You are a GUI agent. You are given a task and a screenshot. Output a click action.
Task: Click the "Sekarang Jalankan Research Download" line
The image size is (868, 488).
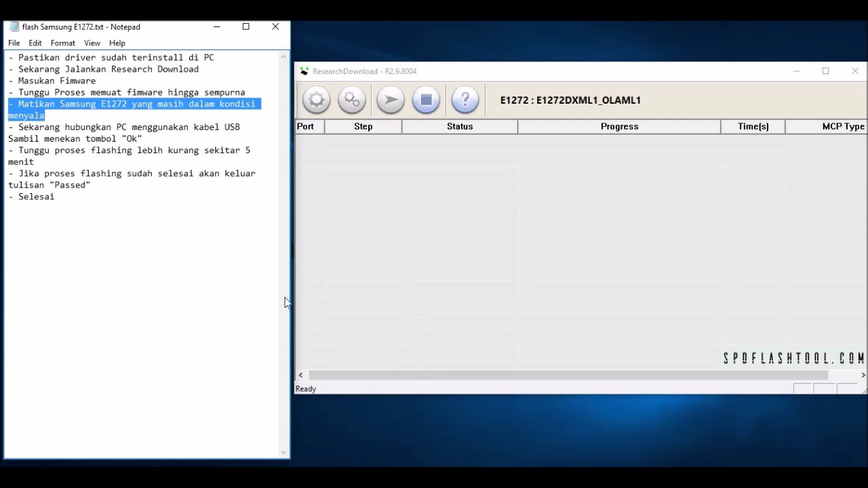coord(104,69)
